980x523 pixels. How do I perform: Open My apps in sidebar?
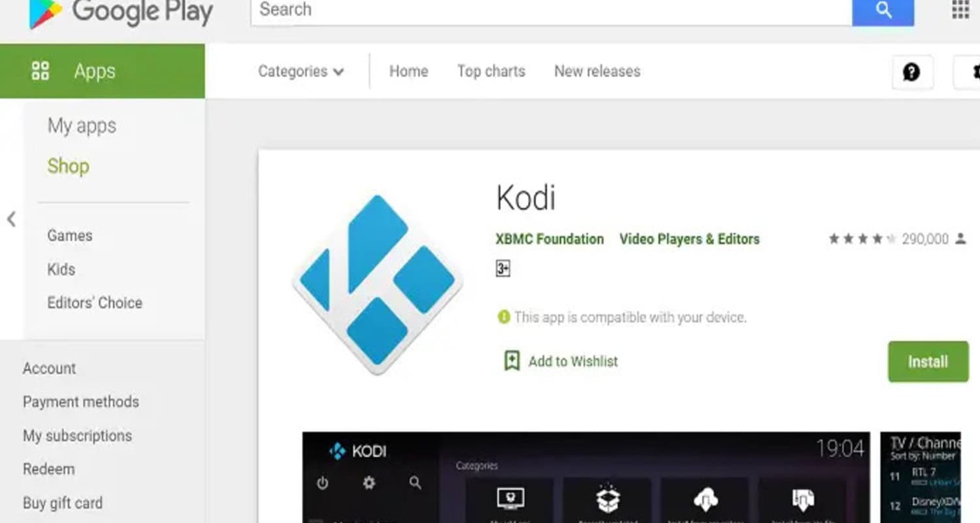[82, 126]
